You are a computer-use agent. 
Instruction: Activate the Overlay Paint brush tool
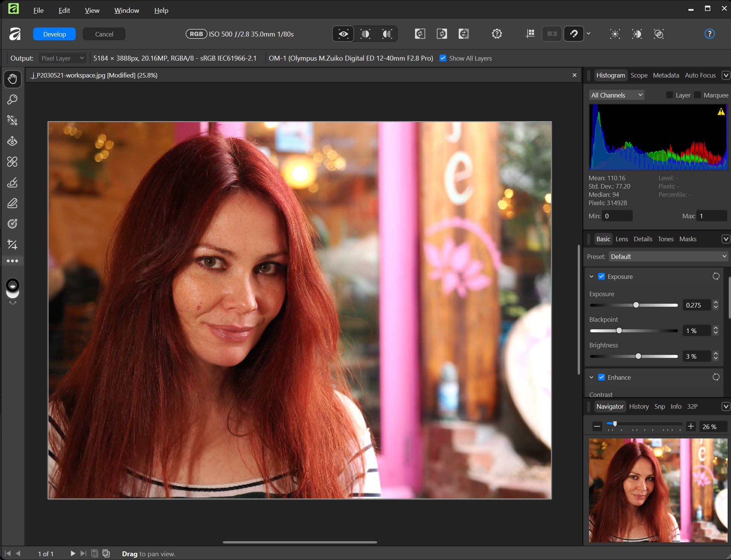(12, 183)
